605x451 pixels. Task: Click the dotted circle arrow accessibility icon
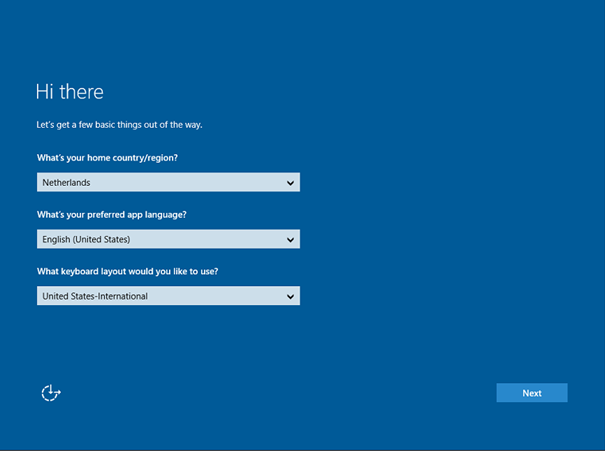pos(51,393)
